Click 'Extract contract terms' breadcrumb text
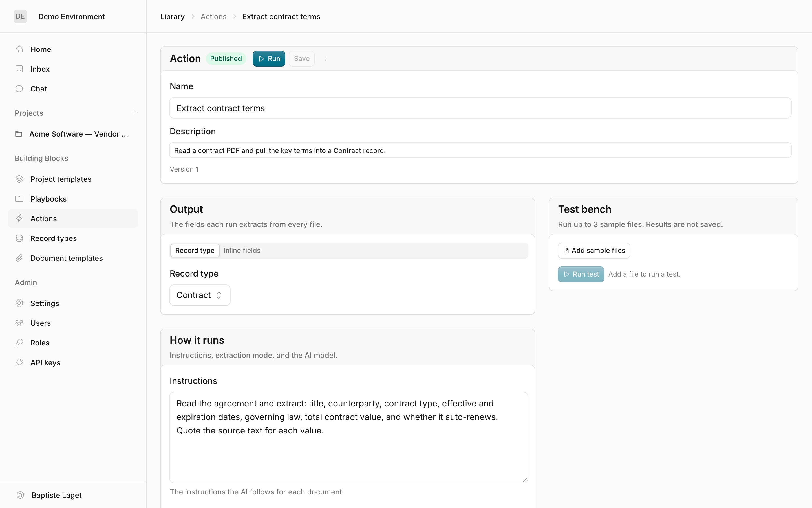The width and height of the screenshot is (812, 508). [281, 16]
